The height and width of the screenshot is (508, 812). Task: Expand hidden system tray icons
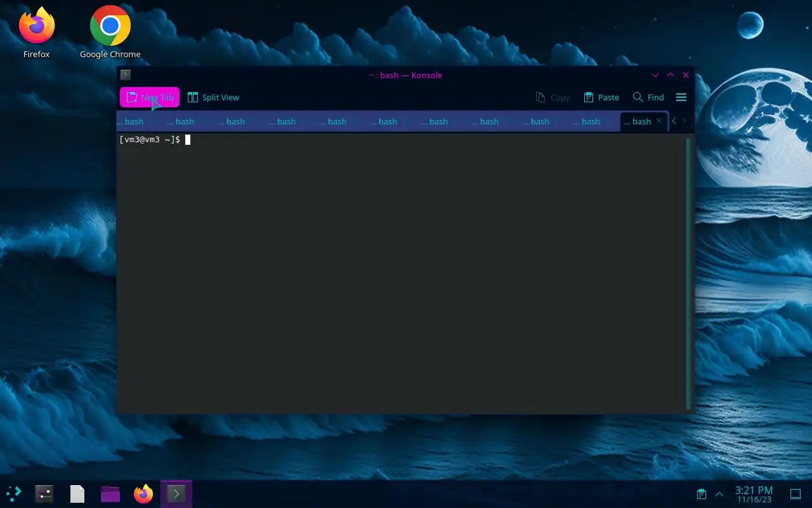[x=719, y=494]
